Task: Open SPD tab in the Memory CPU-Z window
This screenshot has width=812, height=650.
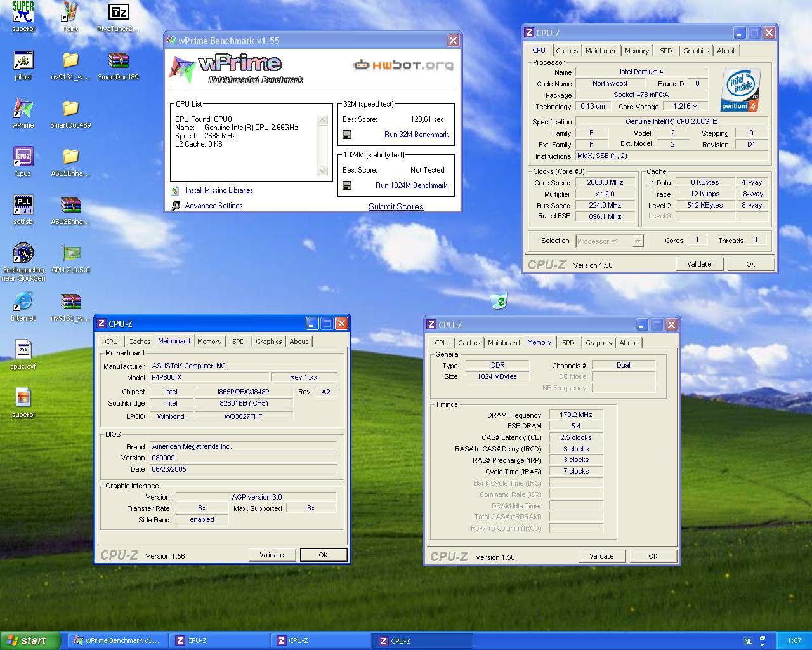Action: 568,343
